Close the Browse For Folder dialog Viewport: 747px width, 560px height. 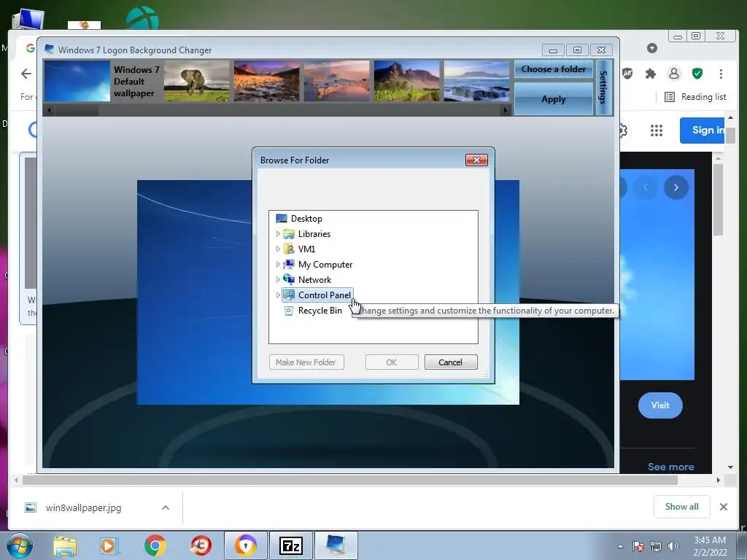click(x=476, y=160)
